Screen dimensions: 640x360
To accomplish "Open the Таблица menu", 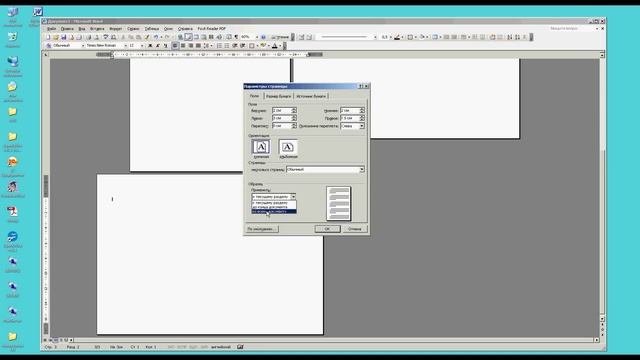I will pyautogui.click(x=152, y=29).
